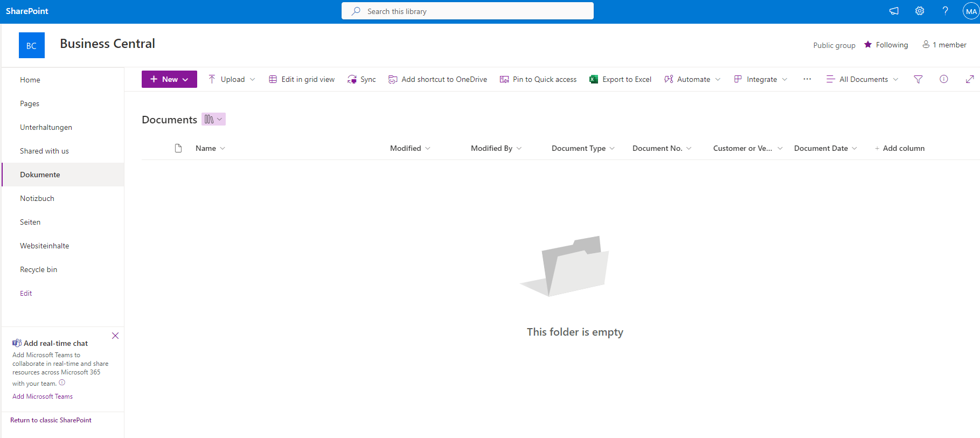Click the megaphone feedback icon

click(x=894, y=11)
